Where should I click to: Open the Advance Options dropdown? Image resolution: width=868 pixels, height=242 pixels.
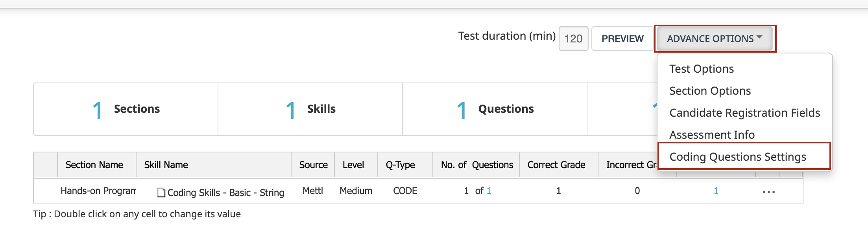(715, 38)
